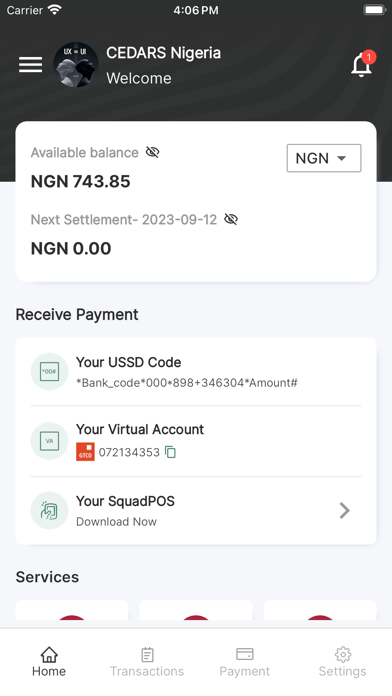Click the Virtual Account VA icon

(x=49, y=441)
